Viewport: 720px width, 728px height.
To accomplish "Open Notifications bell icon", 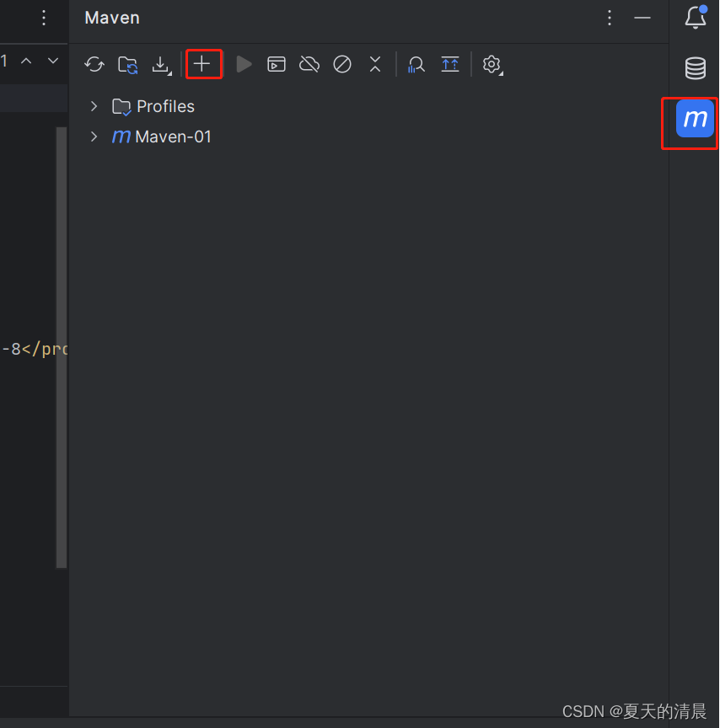I will click(x=696, y=18).
